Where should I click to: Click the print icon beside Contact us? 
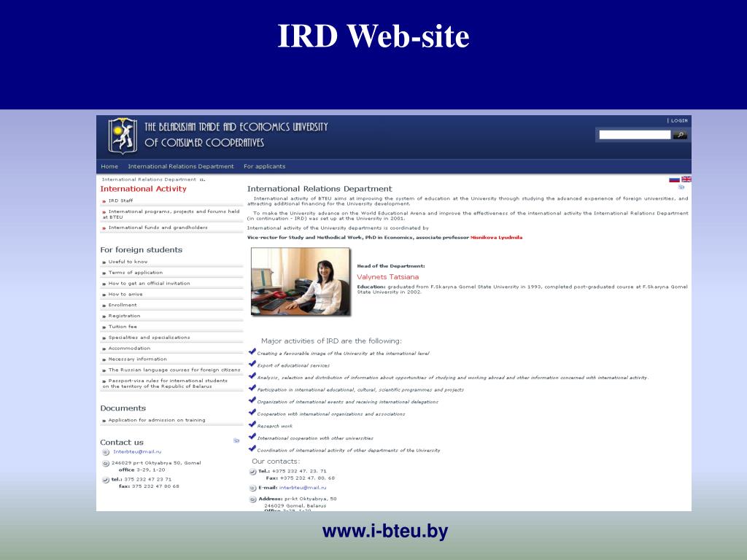[236, 440]
